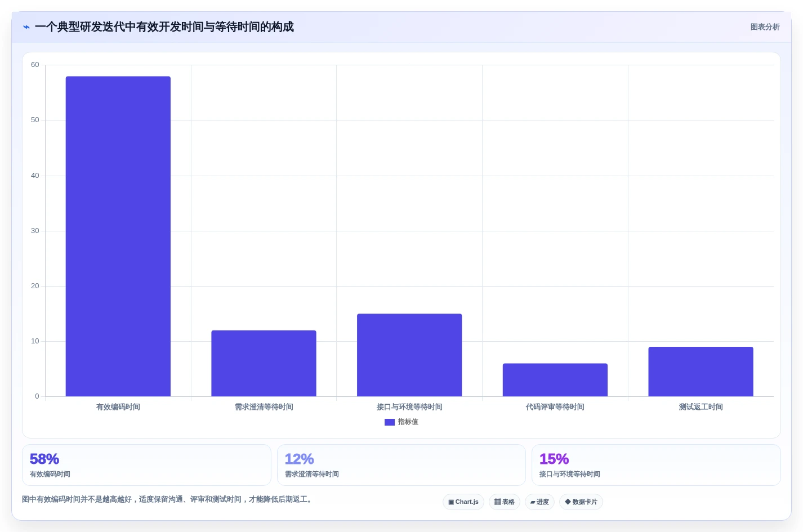
Task: Select the 接口与环境等待时间 bar
Action: tap(409, 355)
